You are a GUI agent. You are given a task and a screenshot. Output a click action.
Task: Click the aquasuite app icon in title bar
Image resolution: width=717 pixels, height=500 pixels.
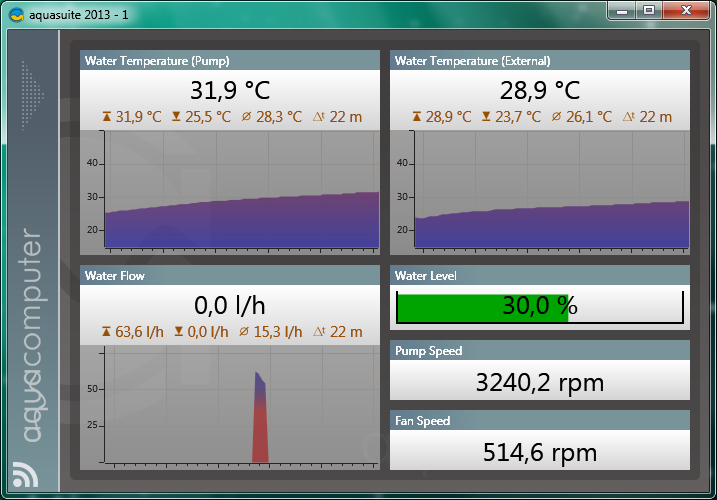tap(16, 15)
